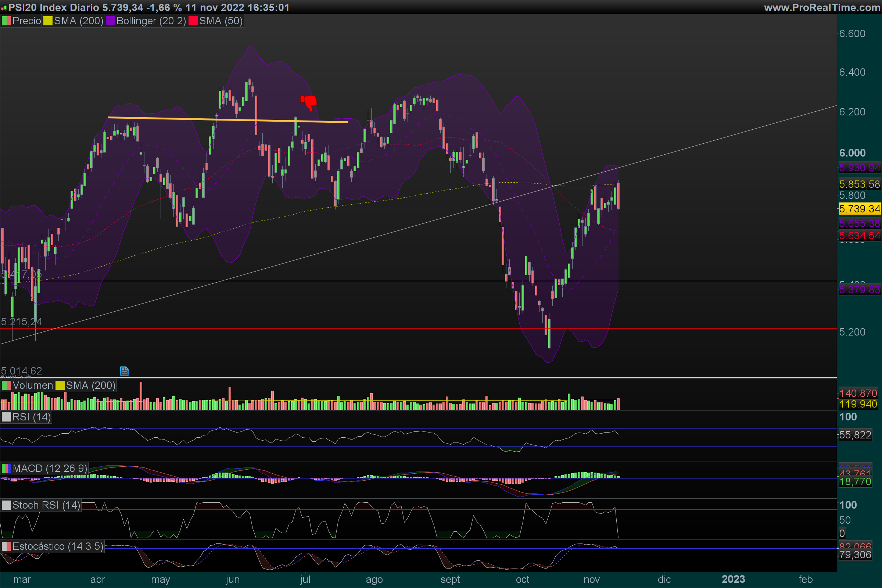The width and height of the screenshot is (882, 588).
Task: Open the Bollinger (20 2) indicator label
Action: [151, 21]
